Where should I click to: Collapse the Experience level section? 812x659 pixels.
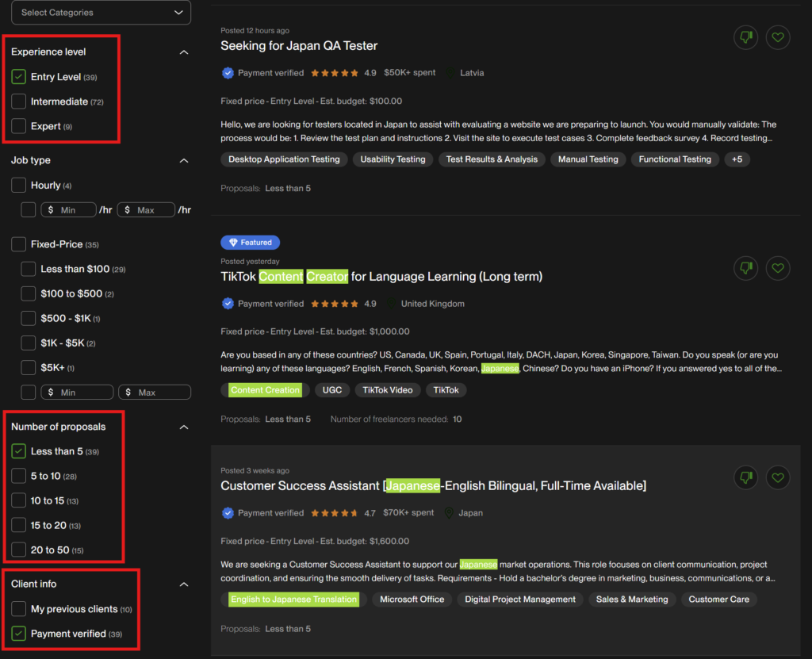coord(184,52)
